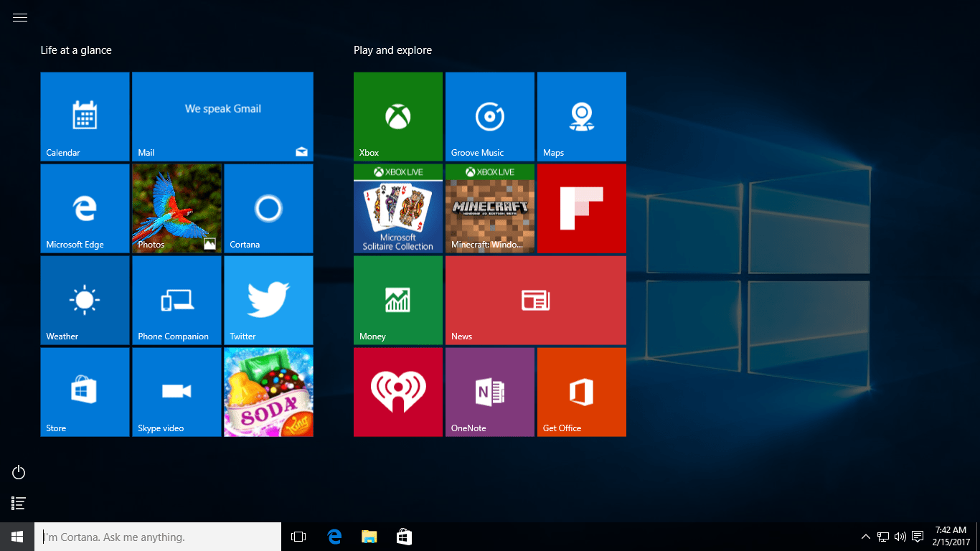Open Task View on the taskbar
This screenshot has height=551, width=980.
tap(298, 536)
